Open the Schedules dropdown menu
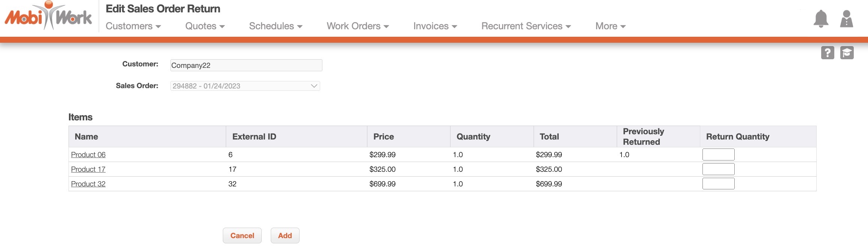 coord(276,26)
